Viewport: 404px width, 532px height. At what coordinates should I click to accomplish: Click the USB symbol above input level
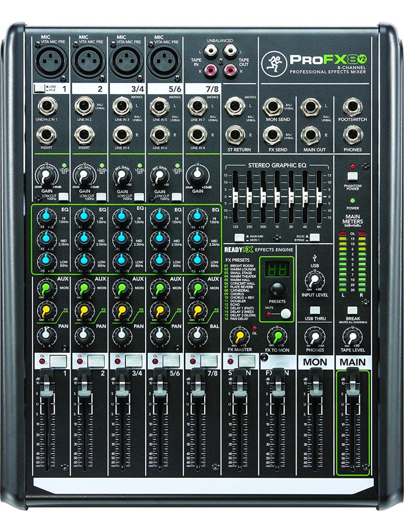(x=315, y=259)
